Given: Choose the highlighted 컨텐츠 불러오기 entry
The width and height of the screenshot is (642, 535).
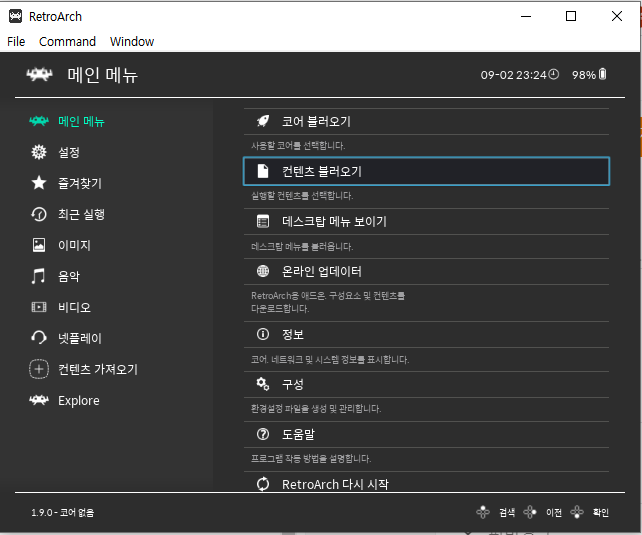Looking at the screenshot, I should [x=426, y=171].
